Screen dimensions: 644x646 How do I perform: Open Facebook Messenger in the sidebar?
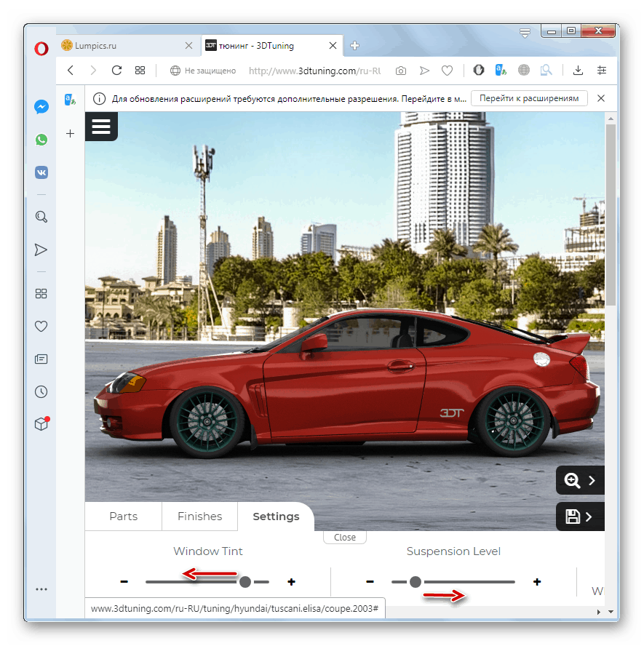pos(41,107)
